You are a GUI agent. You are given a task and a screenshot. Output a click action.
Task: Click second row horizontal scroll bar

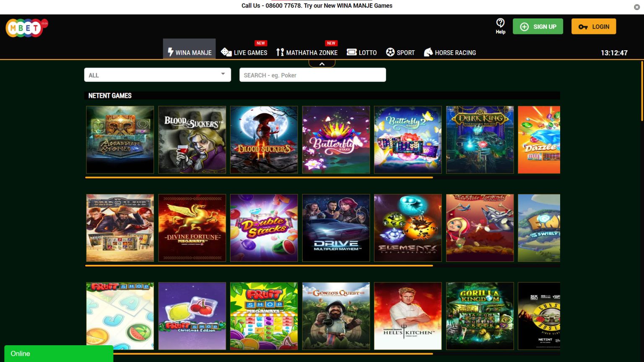pyautogui.click(x=259, y=266)
